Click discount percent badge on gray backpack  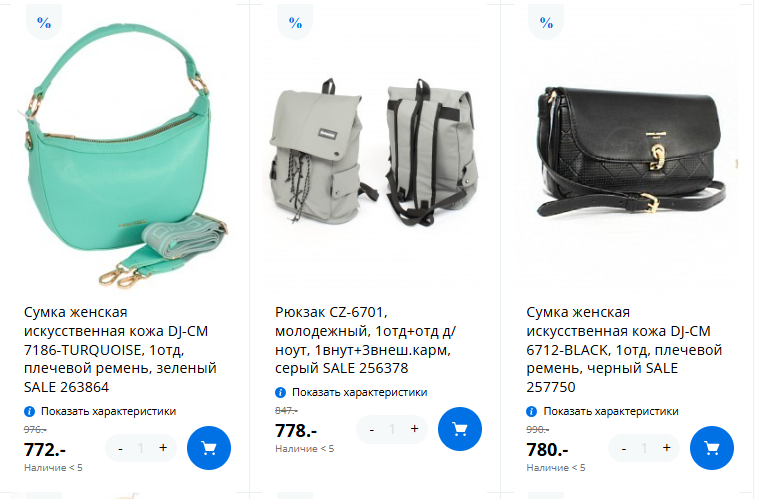click(x=295, y=22)
